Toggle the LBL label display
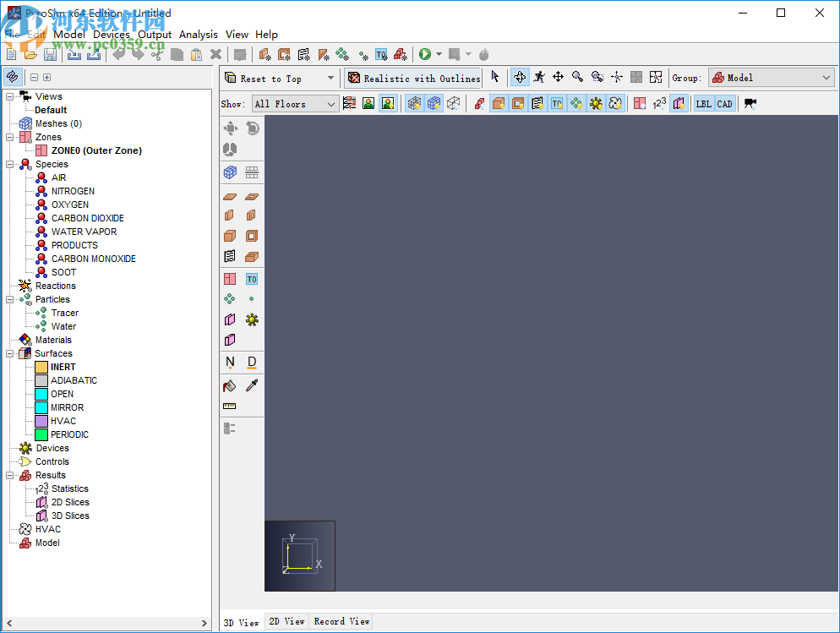This screenshot has width=840, height=633. [x=703, y=102]
